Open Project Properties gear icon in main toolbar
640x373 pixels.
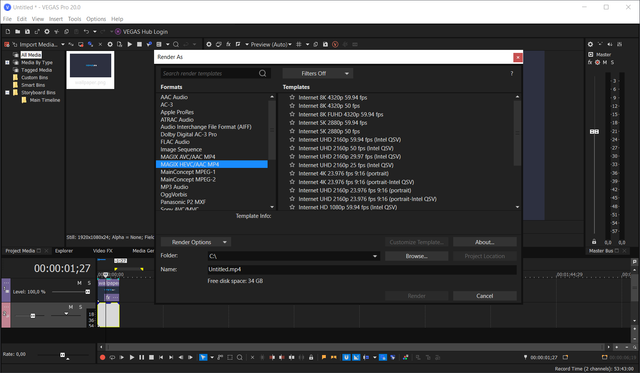[47, 31]
